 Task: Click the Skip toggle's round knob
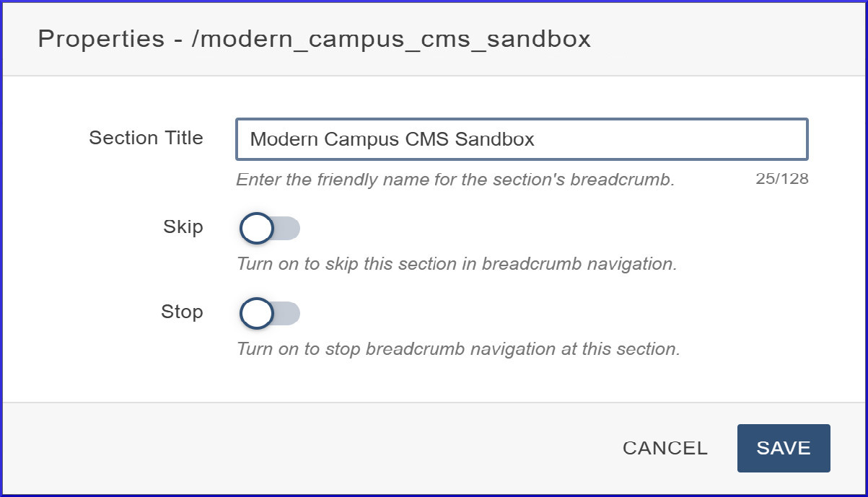[x=256, y=229]
